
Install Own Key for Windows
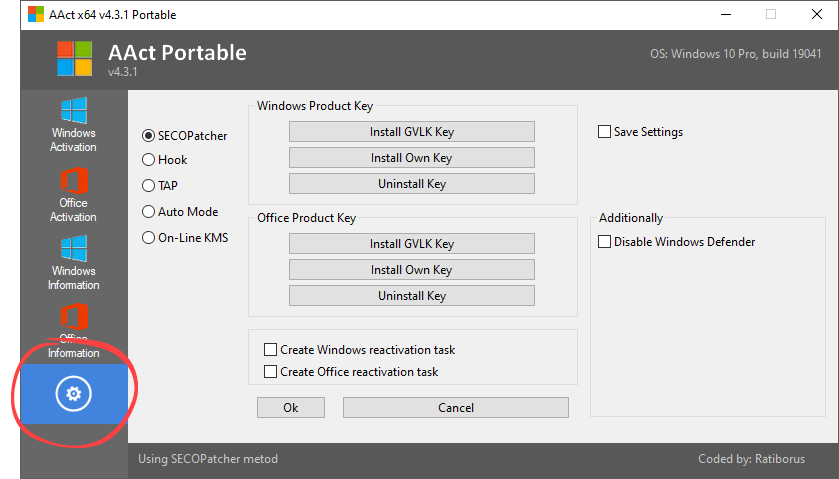coord(411,158)
